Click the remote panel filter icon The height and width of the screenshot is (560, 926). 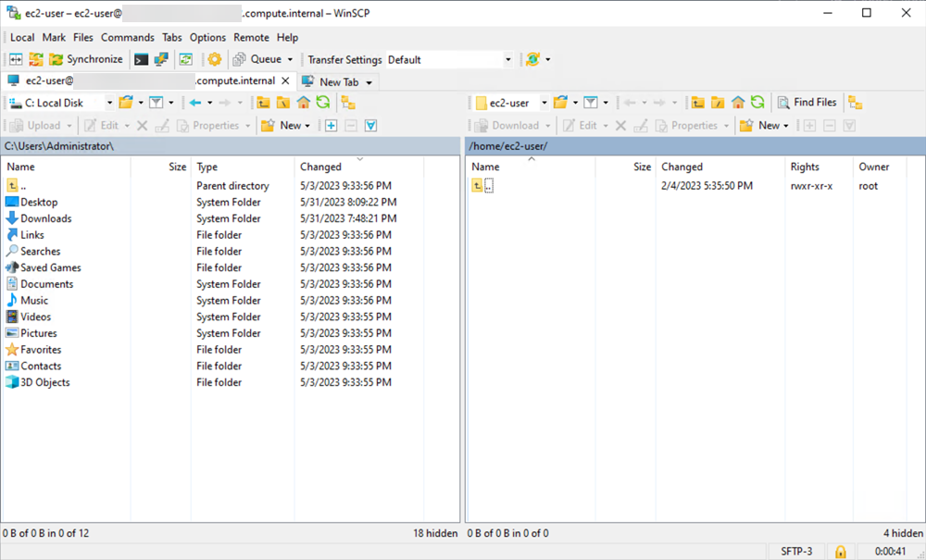pos(591,103)
